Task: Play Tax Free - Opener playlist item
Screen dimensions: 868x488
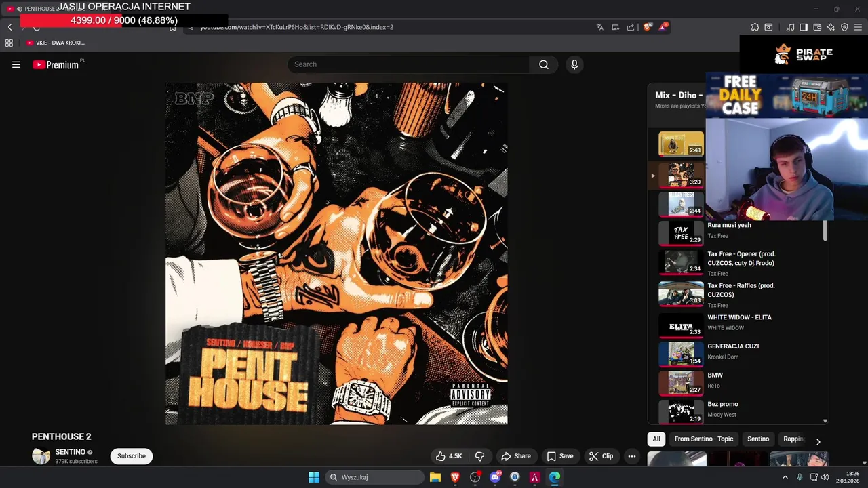Action: 739,262
